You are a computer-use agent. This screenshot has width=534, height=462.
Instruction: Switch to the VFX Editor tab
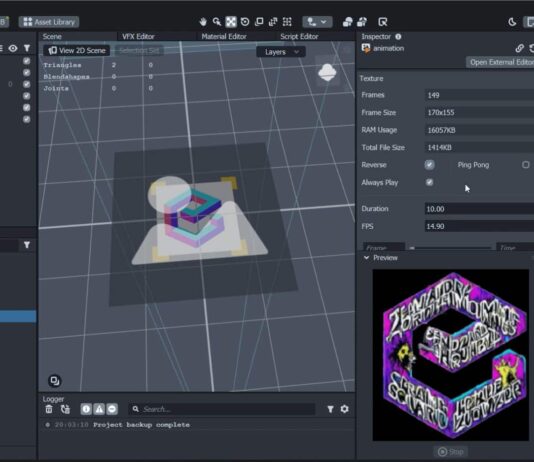tap(138, 36)
